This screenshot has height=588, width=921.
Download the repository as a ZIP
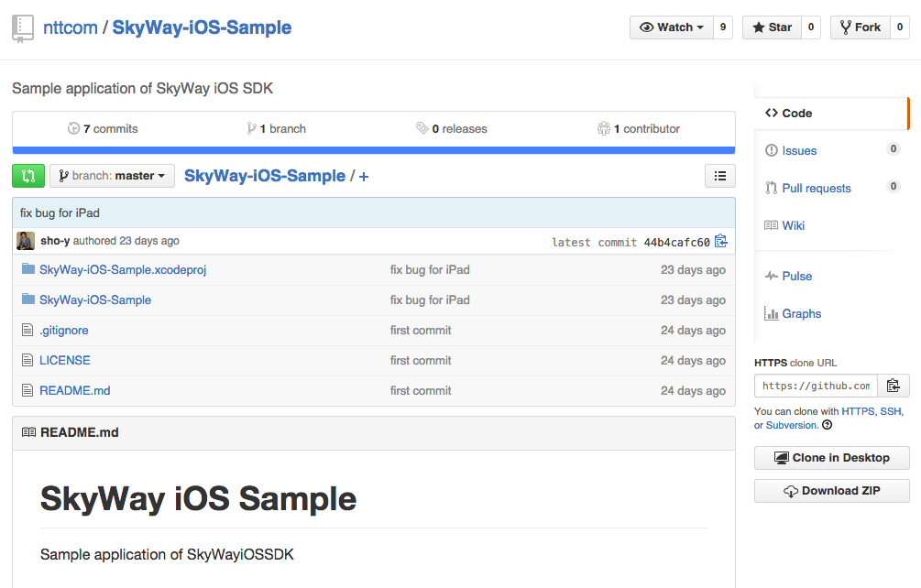coord(831,490)
